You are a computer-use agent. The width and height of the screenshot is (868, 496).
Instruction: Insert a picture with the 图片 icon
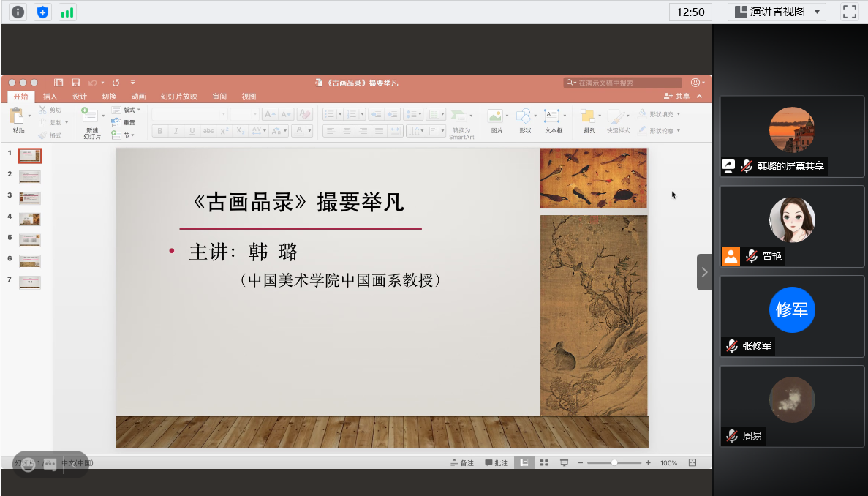click(497, 121)
